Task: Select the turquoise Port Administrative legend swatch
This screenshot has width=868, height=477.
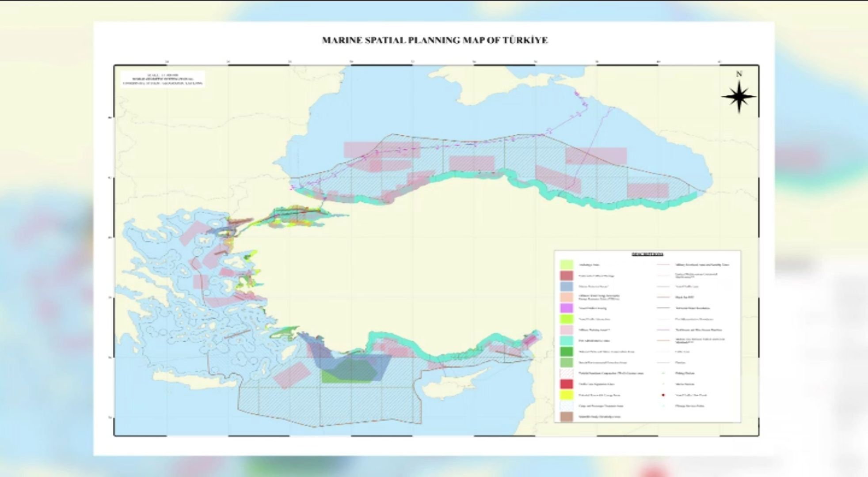Action: [567, 341]
